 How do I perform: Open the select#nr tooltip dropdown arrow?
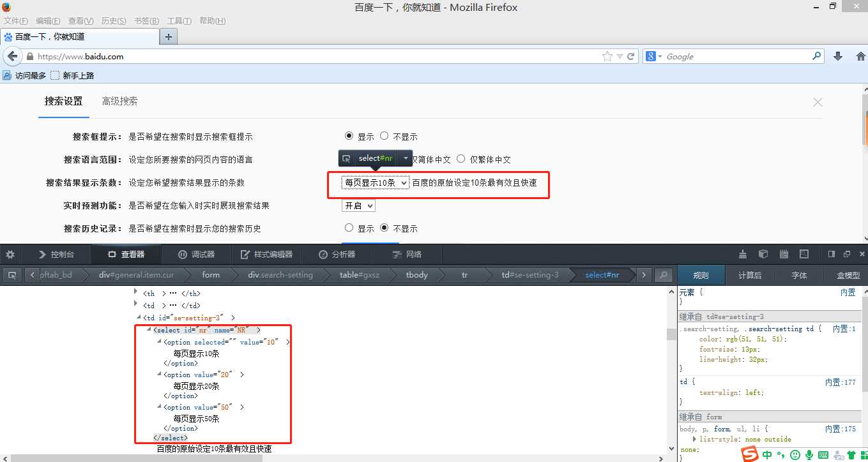coord(406,158)
